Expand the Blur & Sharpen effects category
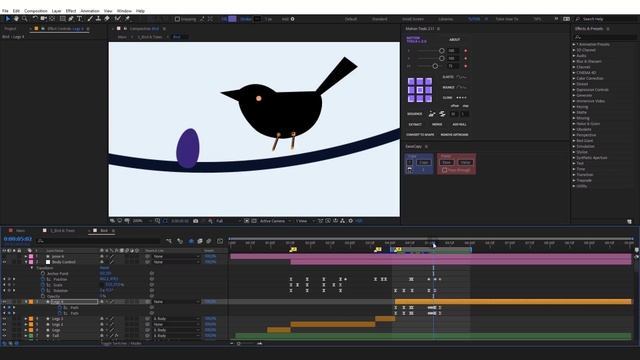 574,61
